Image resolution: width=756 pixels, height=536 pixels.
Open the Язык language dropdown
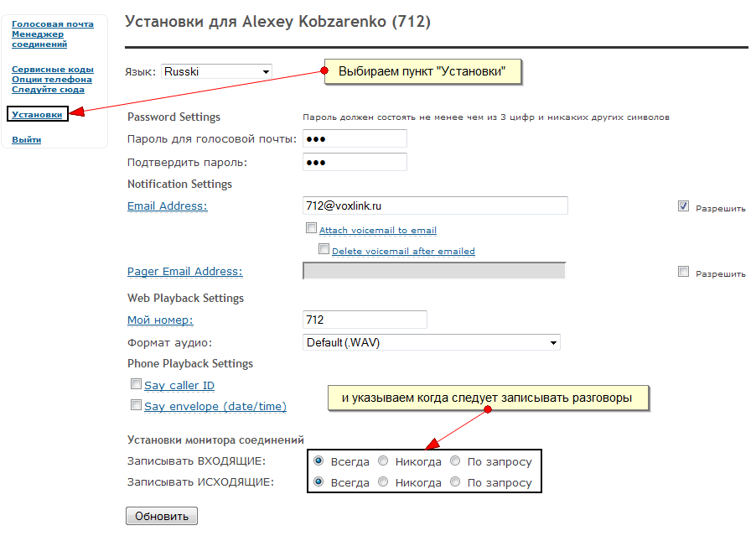tap(217, 72)
